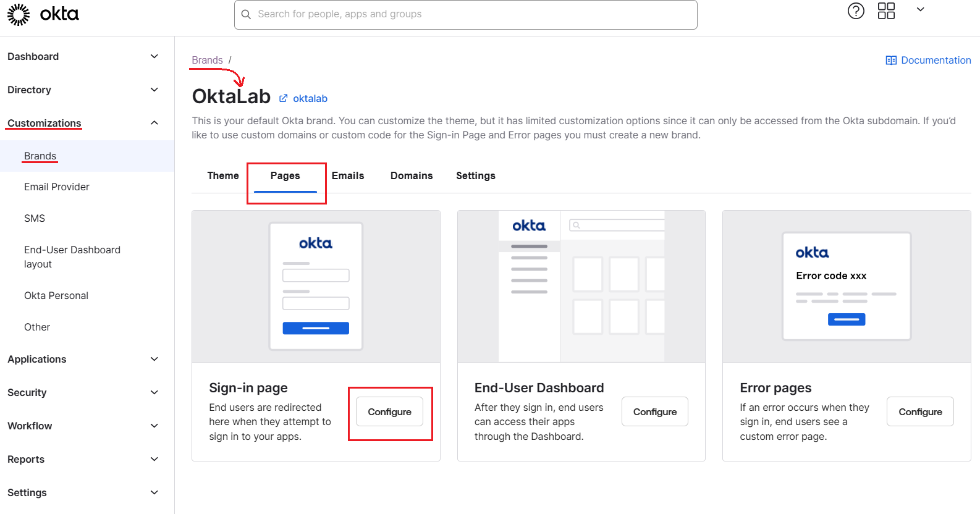Go back via Brands breadcrumb link
The image size is (980, 514).
pos(207,60)
